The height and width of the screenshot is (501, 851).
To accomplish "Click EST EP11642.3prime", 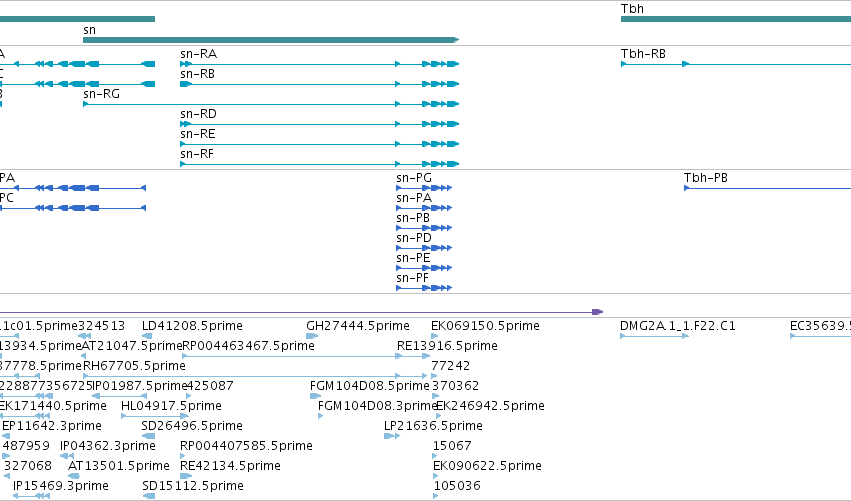I will click(52, 427).
